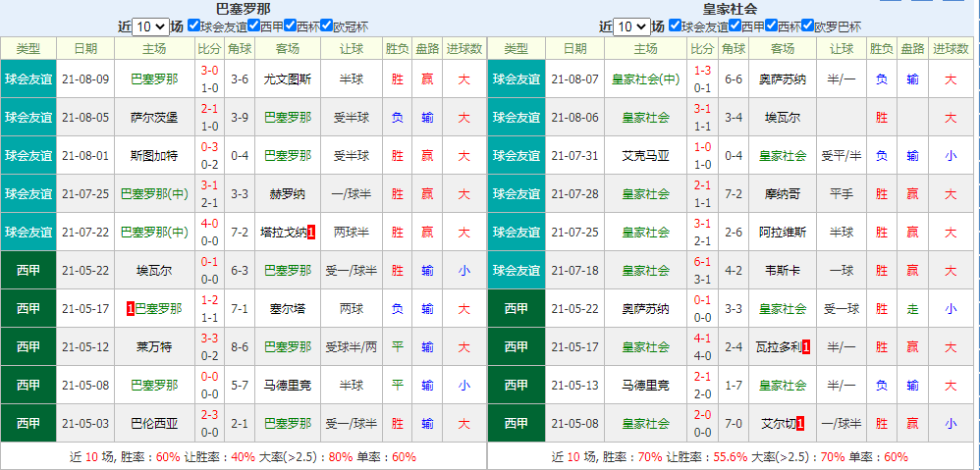Image resolution: width=980 pixels, height=470 pixels.
Task: Toggle 西甲 checkbox in the 皇家社会 panel
Action: click(735, 26)
